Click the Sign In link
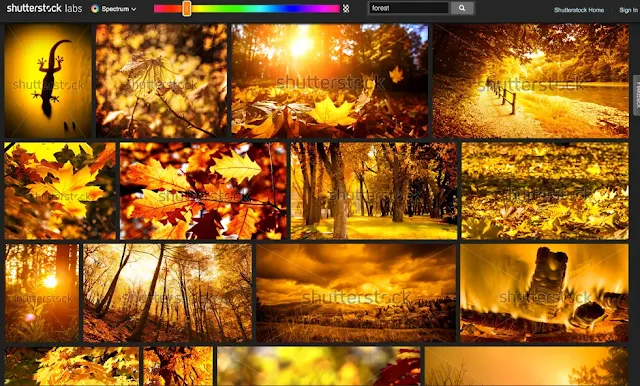 [x=628, y=10]
